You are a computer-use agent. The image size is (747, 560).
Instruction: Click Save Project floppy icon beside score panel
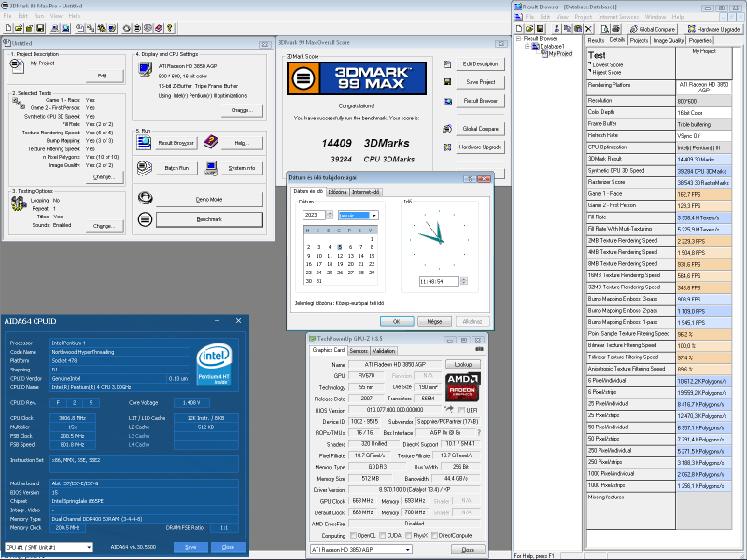click(447, 82)
